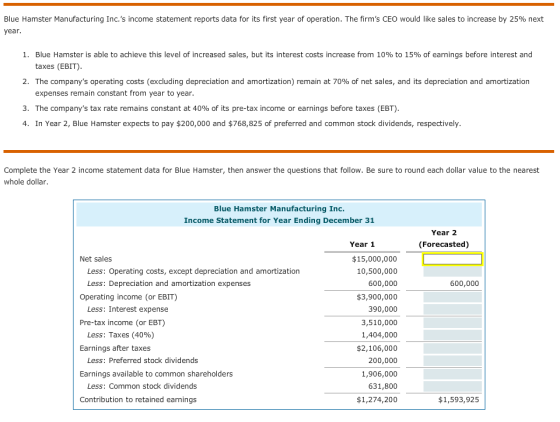
Task: Select the Year 2 Operating costs input field
Action: [452, 272]
